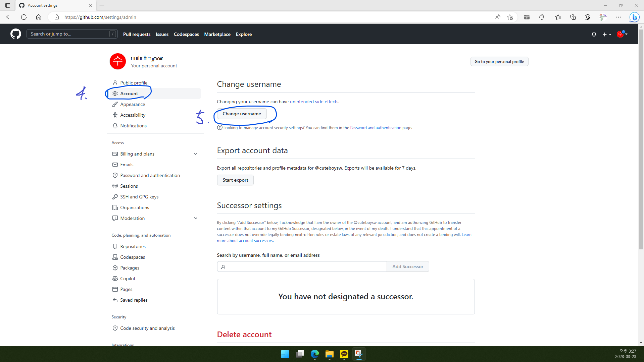This screenshot has width=644, height=362.
Task: Click the GitHub Octocat logo
Action: [15, 34]
